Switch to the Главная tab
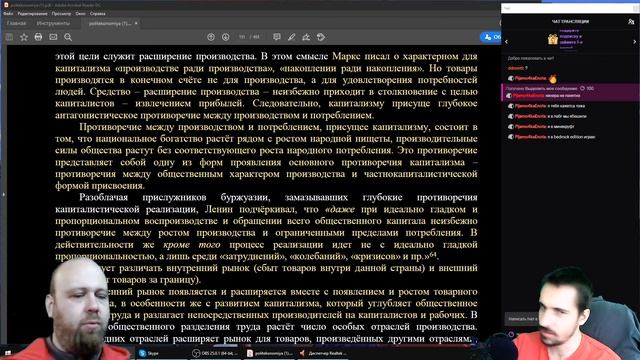 click(x=16, y=24)
